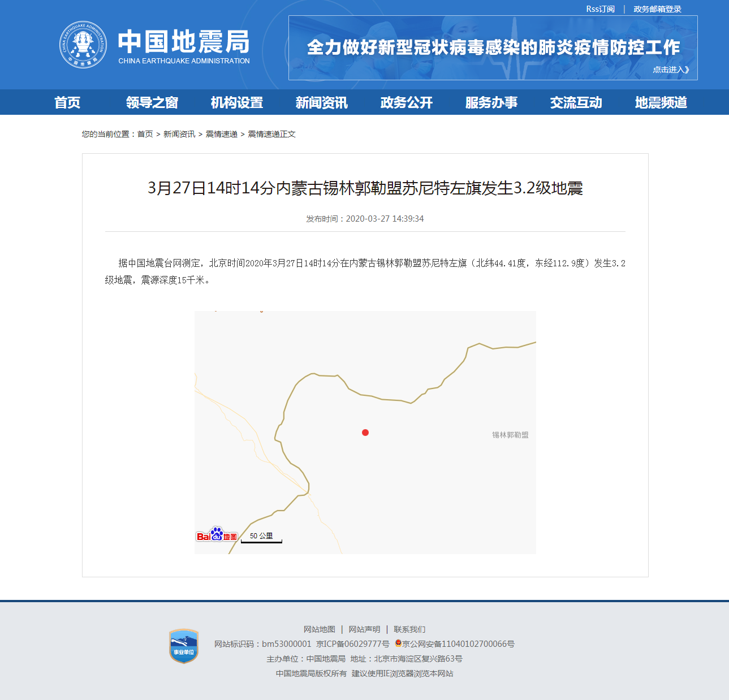Click the article body paragraph text
729x700 pixels.
click(x=365, y=271)
